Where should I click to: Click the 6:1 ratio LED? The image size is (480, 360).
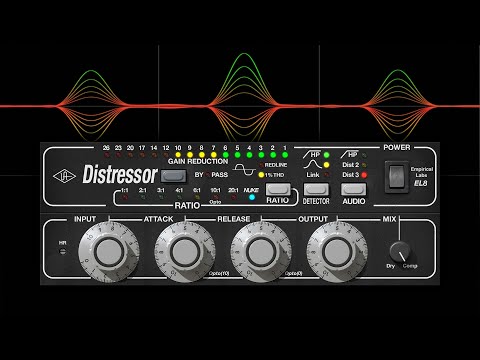pos(197,197)
